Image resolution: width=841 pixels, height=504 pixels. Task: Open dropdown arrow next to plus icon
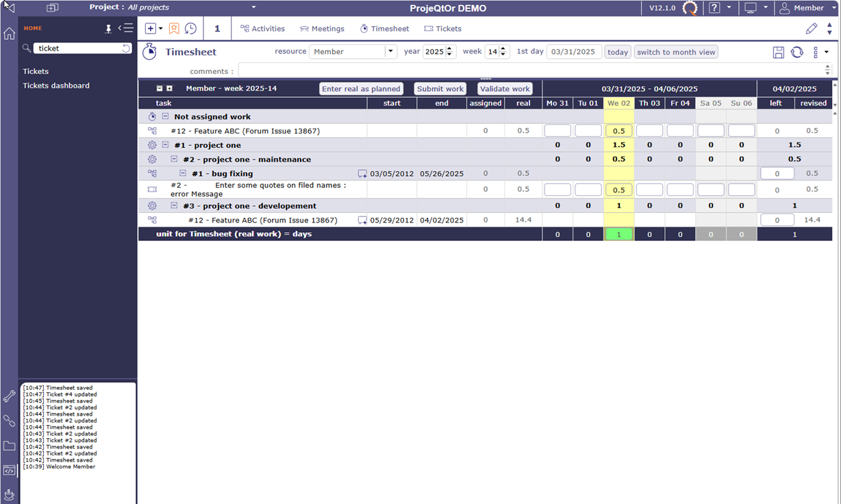click(x=161, y=29)
